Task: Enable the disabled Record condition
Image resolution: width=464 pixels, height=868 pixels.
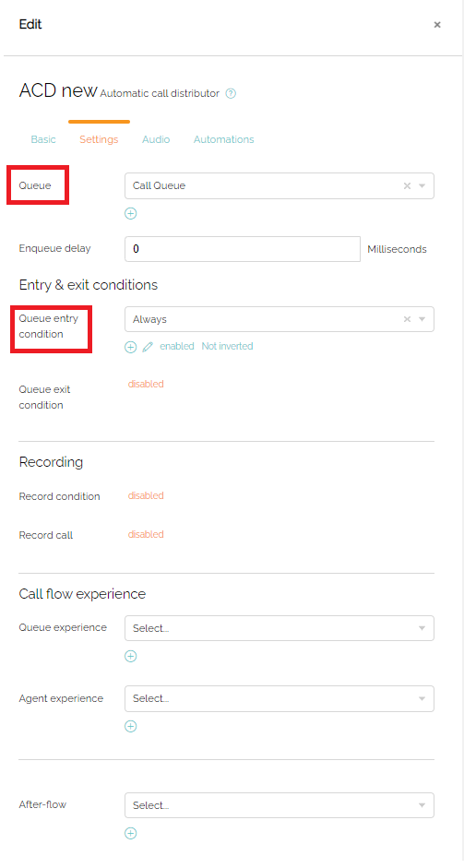Action: point(146,495)
